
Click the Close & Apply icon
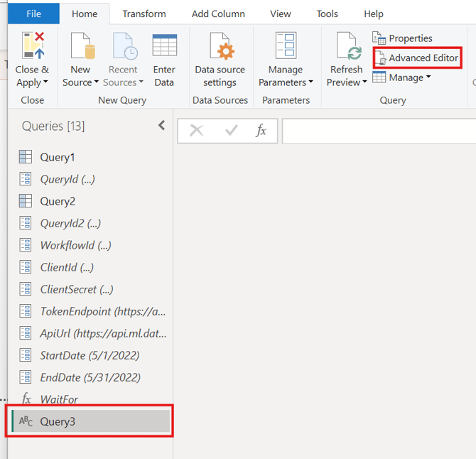tap(33, 45)
